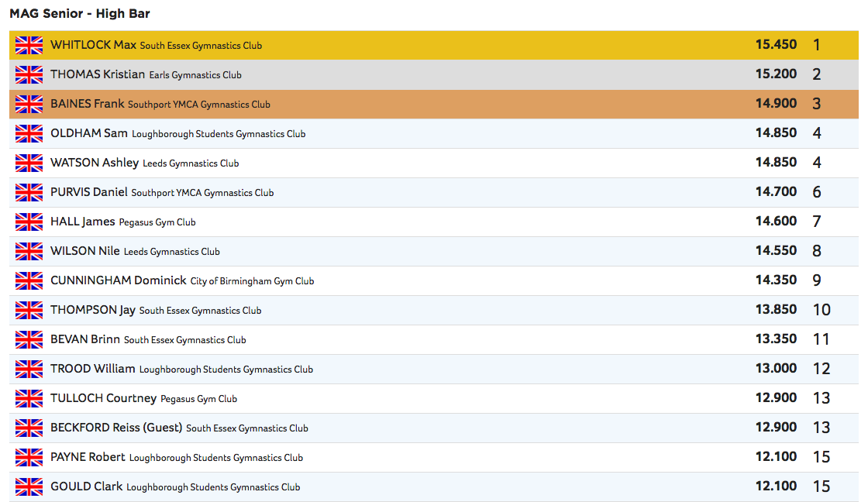Open the WATSON Ashley athlete name
Viewport: 868px width, 502px height.
pos(95,163)
